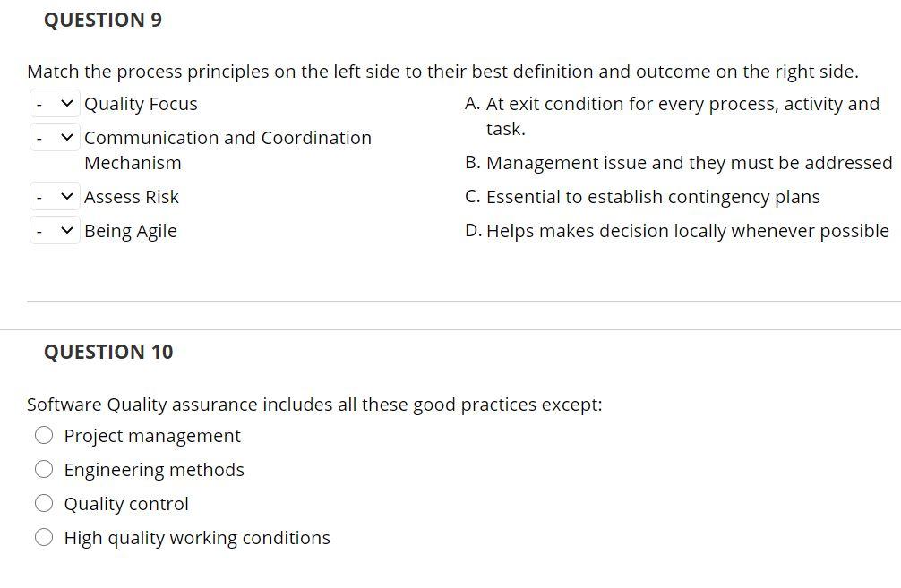This screenshot has width=901, height=588.
Task: Click the 'Software Quality assurance includes' question text
Action: tap(314, 405)
